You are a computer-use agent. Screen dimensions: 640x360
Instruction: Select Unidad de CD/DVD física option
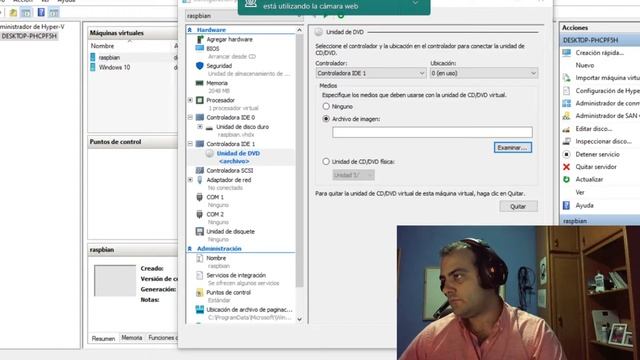326,162
